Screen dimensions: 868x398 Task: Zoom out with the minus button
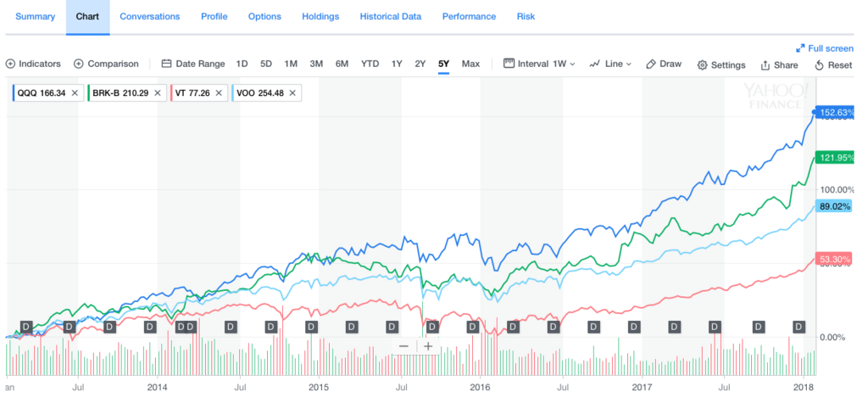(x=403, y=346)
